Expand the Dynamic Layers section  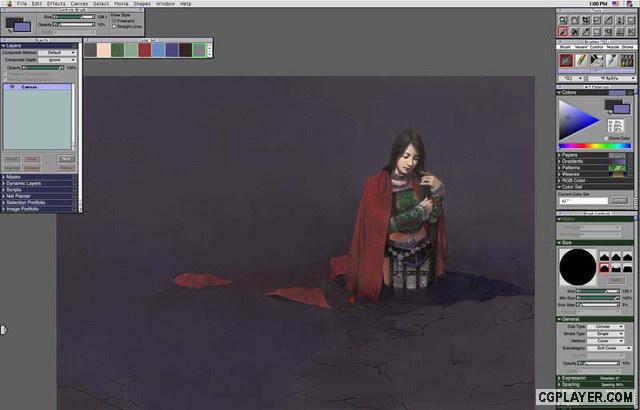3,184
